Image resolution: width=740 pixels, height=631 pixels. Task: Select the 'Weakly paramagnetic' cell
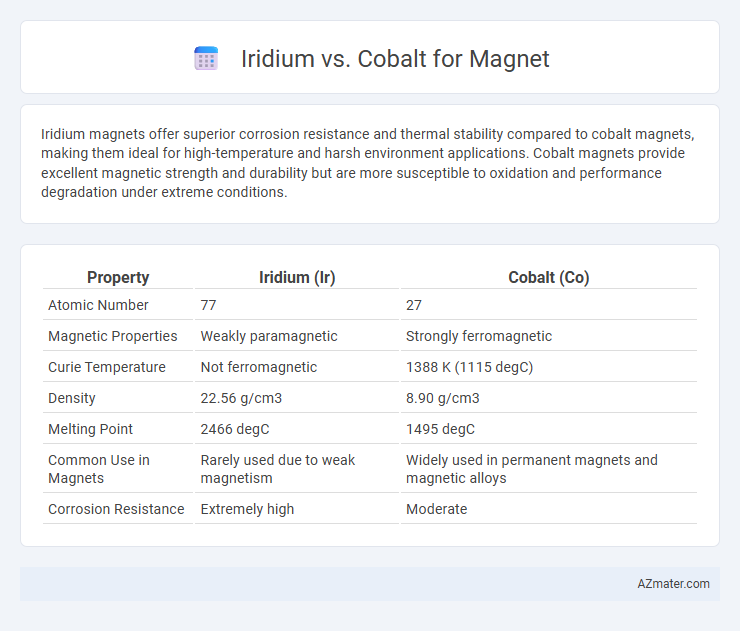pos(269,336)
